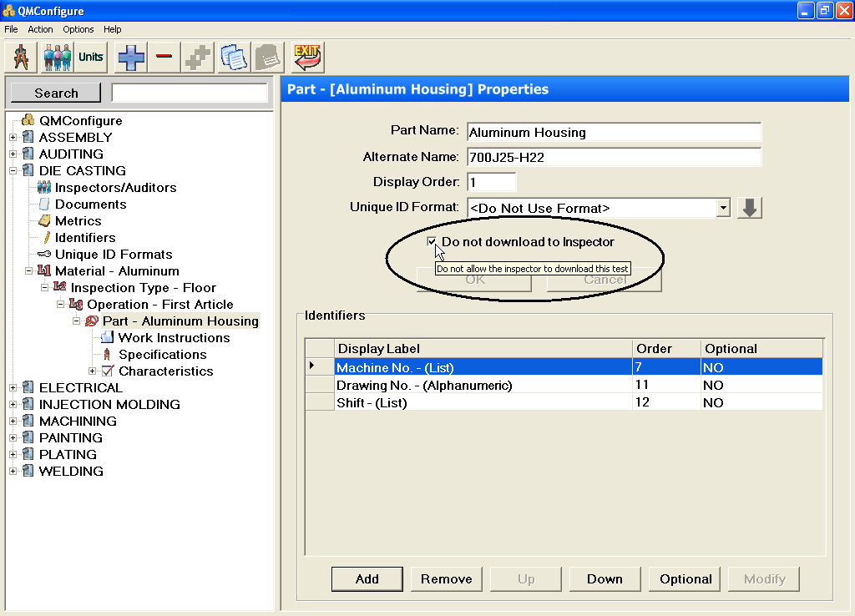The width and height of the screenshot is (855, 616).
Task: Click the Inspectors/Auditors people icon
Action: [x=44, y=188]
